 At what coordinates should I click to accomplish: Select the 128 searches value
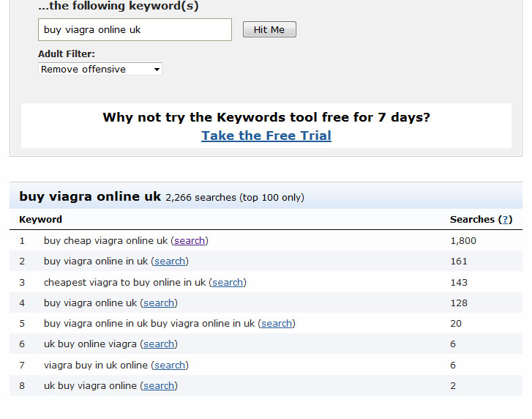click(x=459, y=303)
